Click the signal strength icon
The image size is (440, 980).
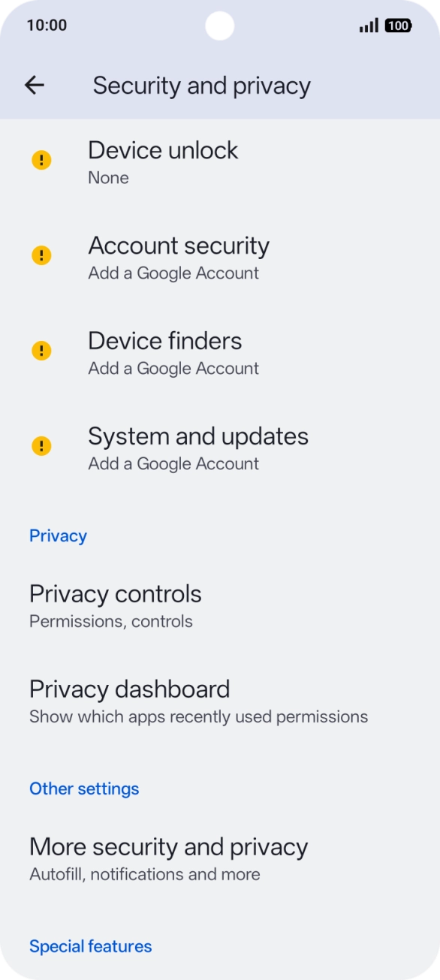367,25
